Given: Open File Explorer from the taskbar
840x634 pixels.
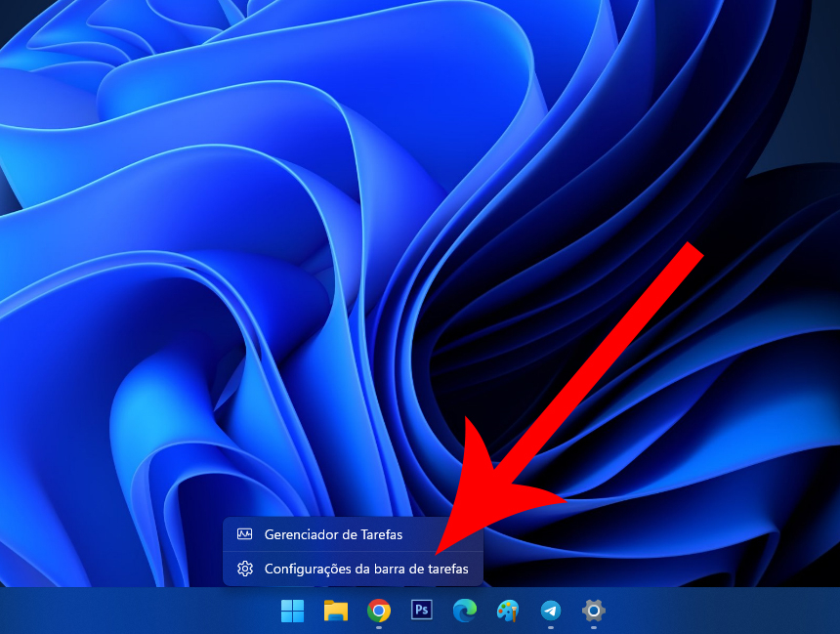Looking at the screenshot, I should tap(336, 611).
